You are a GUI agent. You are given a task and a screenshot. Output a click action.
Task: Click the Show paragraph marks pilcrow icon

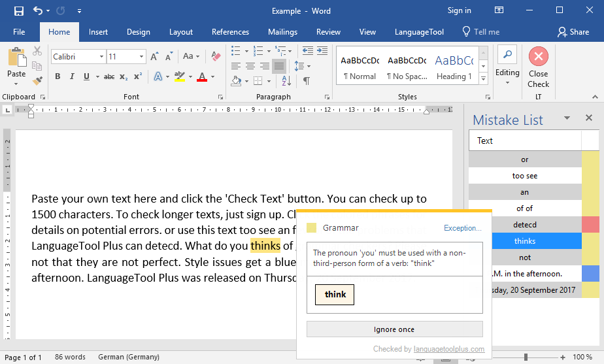pyautogui.click(x=306, y=81)
